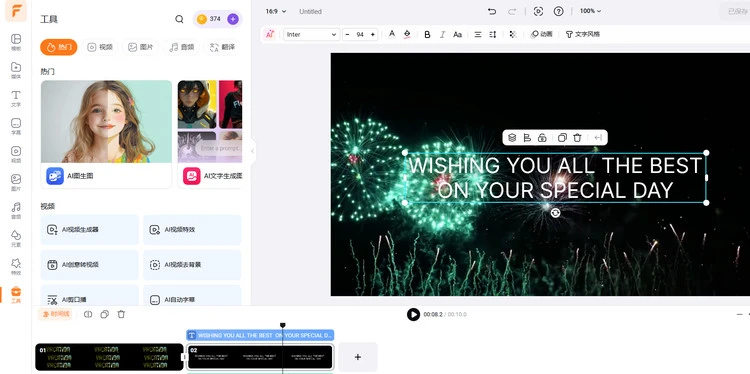Screen dimensions: 750x374
Task: Open the help question mark icon
Action: click(x=559, y=11)
